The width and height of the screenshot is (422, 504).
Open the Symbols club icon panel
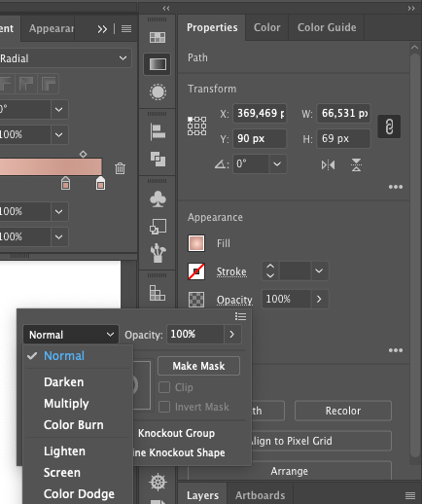158,198
